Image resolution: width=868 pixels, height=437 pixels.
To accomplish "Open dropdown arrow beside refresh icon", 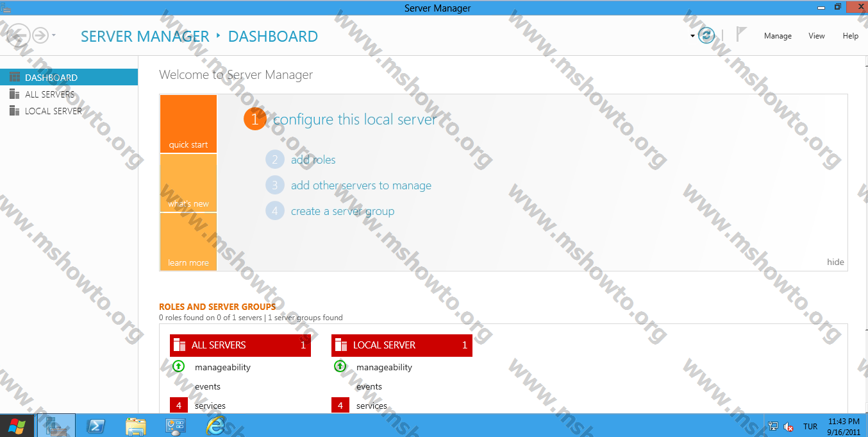I will (692, 36).
